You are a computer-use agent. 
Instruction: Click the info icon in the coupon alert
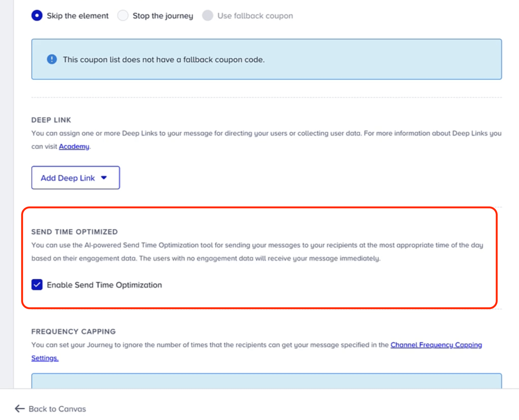[x=51, y=59]
